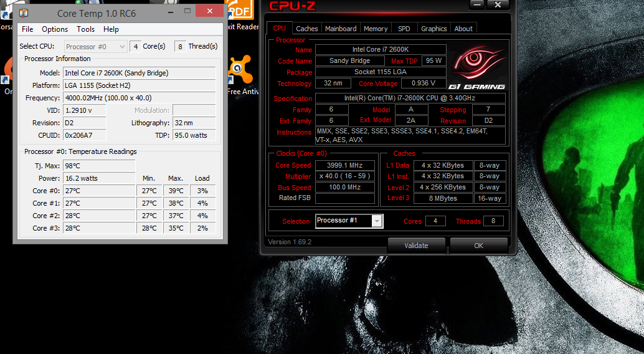
Task: Click the Name field Intel Core i7 2600K in CPU-Z
Action: click(381, 49)
